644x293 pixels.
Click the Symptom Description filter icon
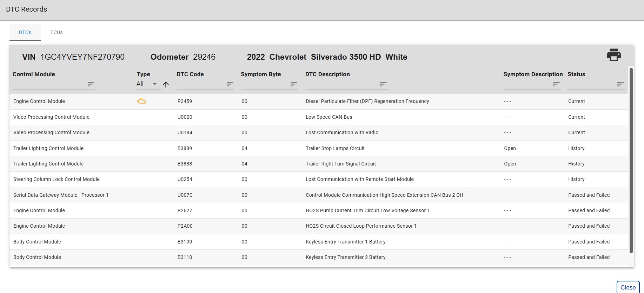556,84
